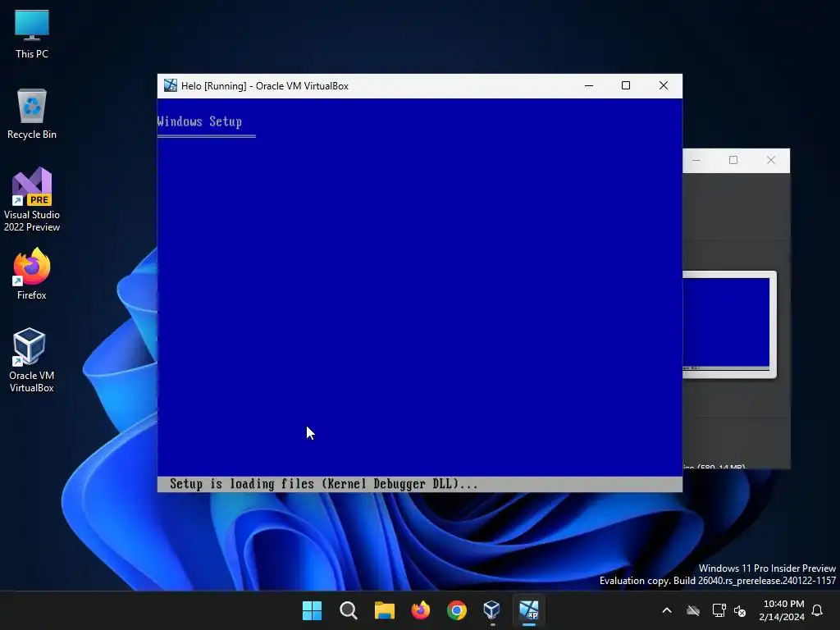The width and height of the screenshot is (840, 630).
Task: Open the Windows Start menu
Action: click(312, 610)
